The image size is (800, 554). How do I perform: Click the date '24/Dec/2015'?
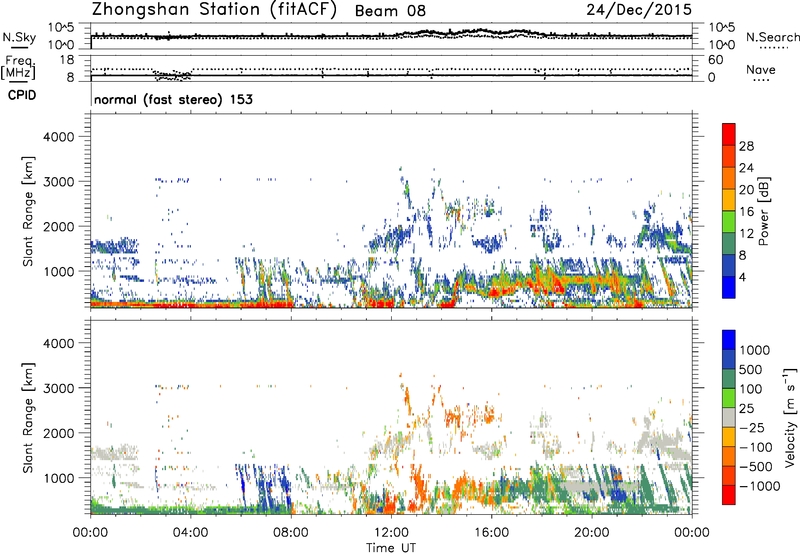click(x=639, y=9)
